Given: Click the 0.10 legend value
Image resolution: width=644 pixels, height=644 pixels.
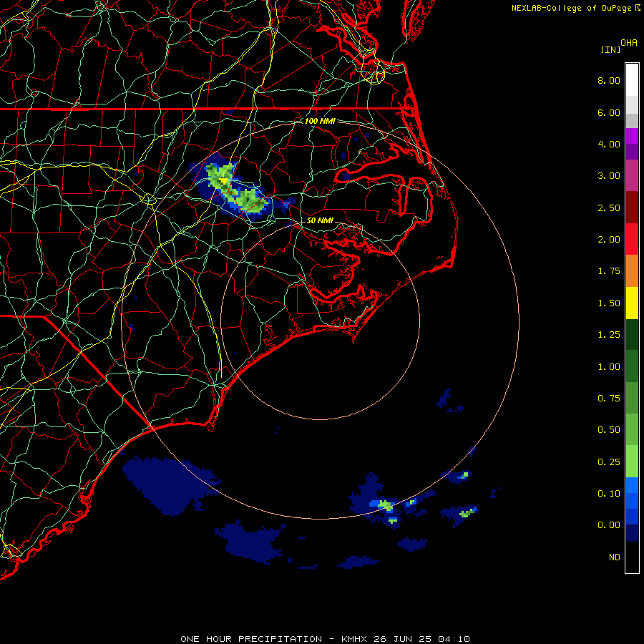Looking at the screenshot, I should 609,494.
